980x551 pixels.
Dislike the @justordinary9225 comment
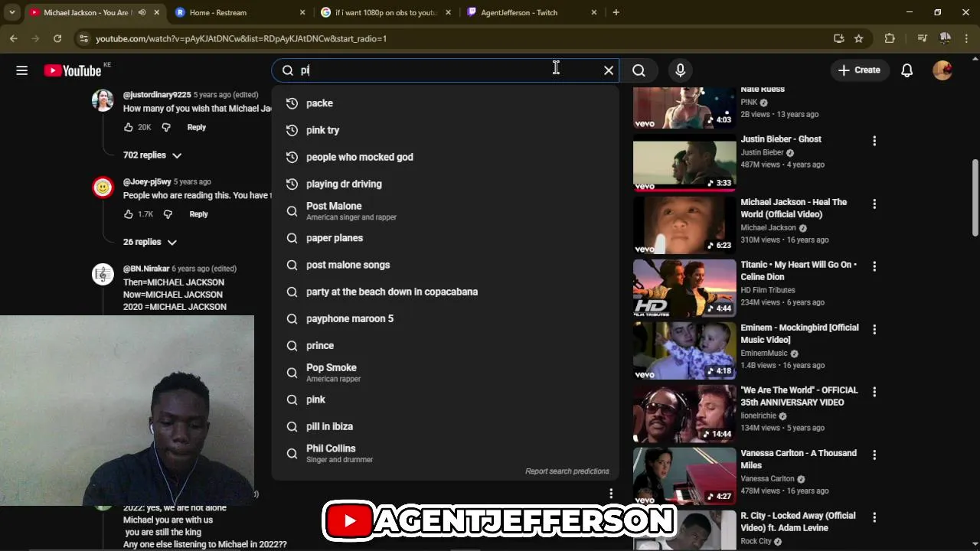[166, 127]
